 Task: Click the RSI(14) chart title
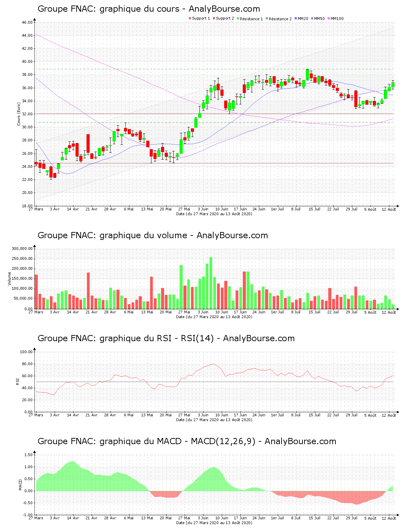tap(166, 338)
